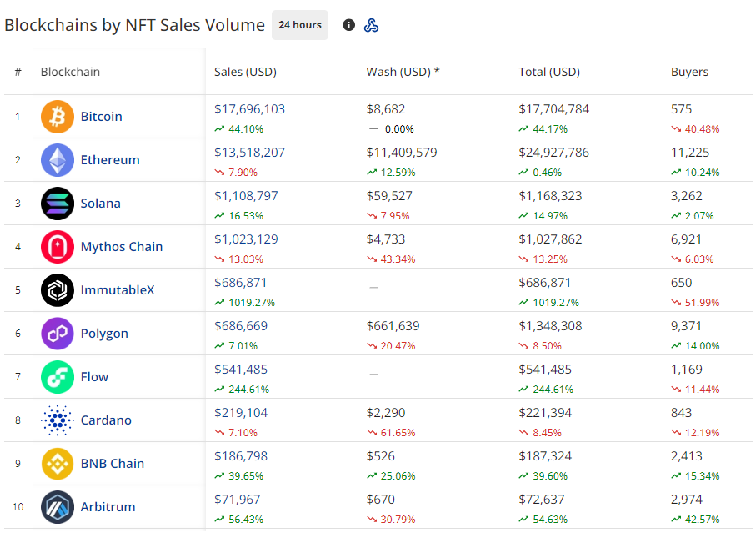Viewport: 756px width, 543px height.
Task: Open the Mythos Chain blockchain link
Action: pos(122,247)
